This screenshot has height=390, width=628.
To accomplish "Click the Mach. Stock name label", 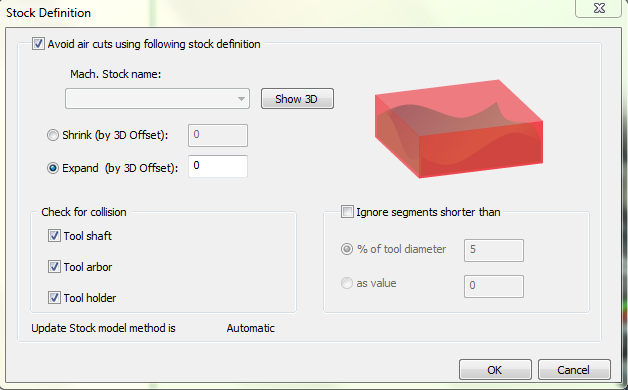I will (x=115, y=74).
